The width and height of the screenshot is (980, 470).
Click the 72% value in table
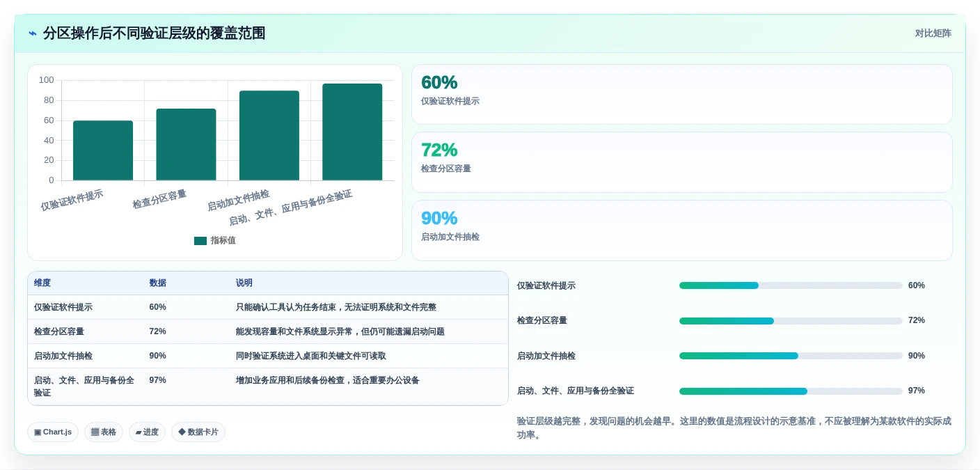[157, 331]
